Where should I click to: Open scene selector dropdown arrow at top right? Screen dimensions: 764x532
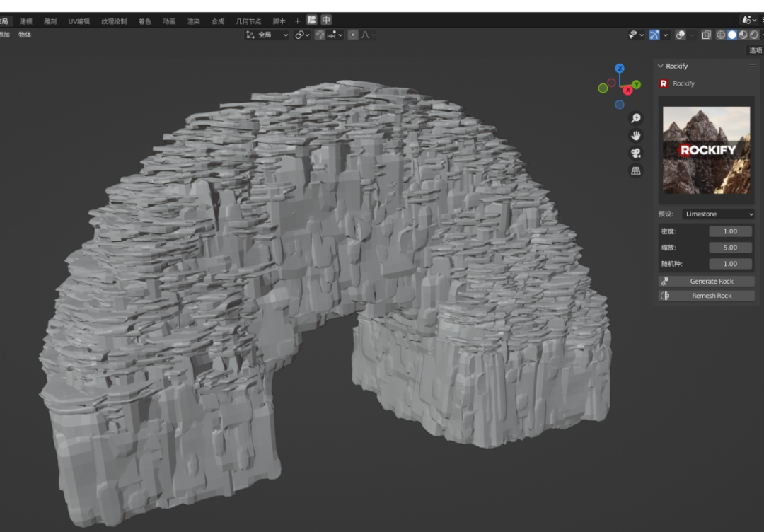(x=754, y=20)
